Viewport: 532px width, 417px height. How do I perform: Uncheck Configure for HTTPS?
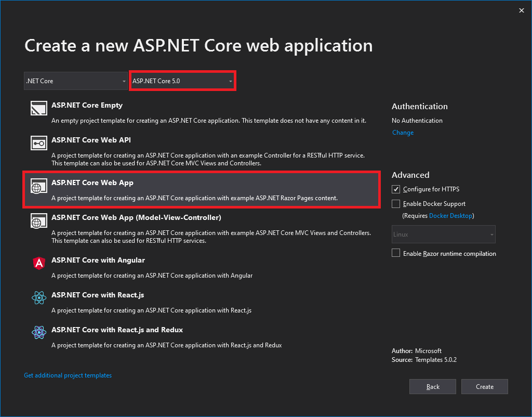[x=395, y=189]
